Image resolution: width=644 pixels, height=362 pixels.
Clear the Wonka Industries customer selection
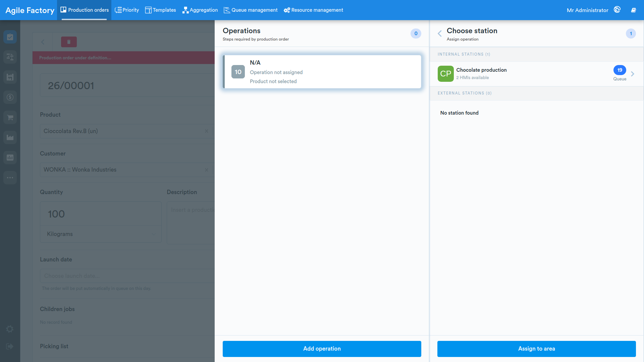207,170
